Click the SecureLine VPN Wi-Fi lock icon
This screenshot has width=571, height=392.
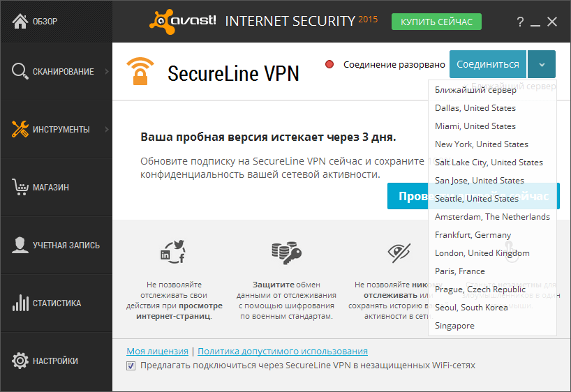point(140,71)
